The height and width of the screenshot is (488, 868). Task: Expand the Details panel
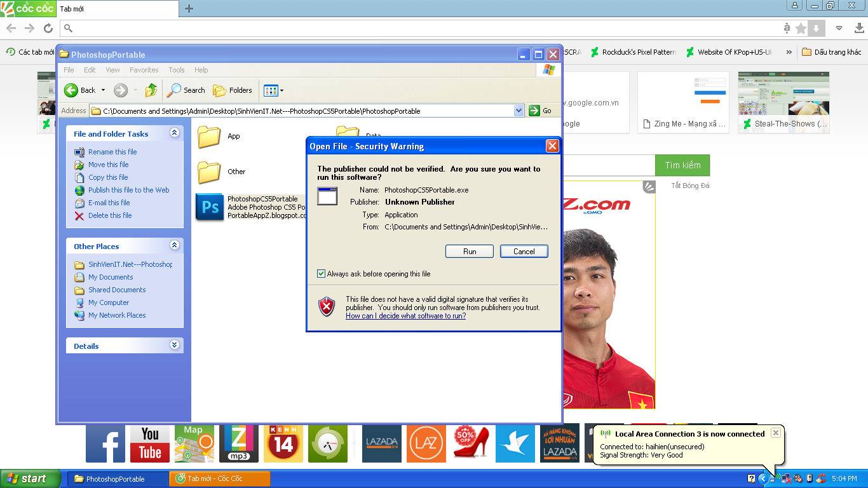click(175, 345)
